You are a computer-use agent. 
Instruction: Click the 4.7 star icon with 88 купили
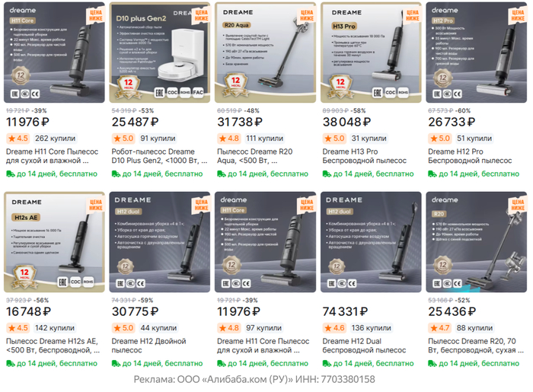tap(434, 328)
